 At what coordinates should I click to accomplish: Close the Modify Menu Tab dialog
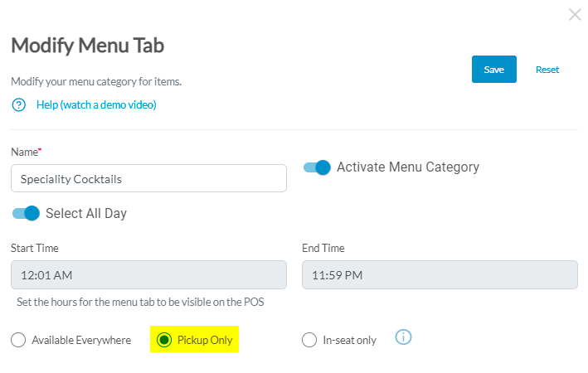point(575,14)
